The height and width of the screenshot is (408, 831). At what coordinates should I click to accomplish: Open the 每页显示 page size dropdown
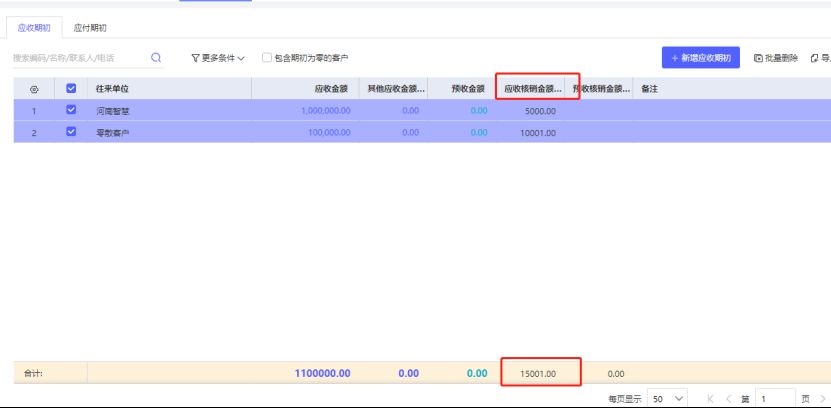668,399
